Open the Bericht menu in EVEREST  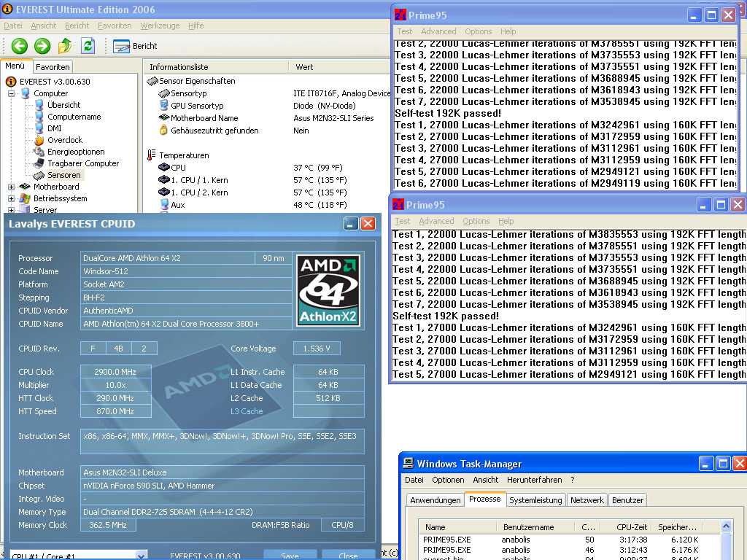point(77,26)
